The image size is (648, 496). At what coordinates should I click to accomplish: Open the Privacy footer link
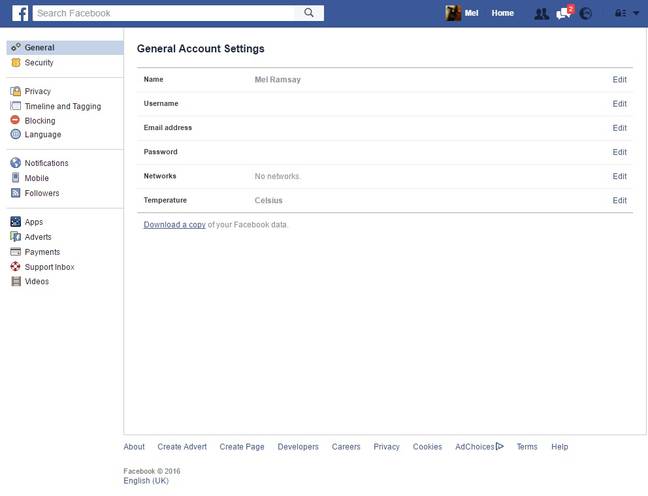pyautogui.click(x=386, y=446)
